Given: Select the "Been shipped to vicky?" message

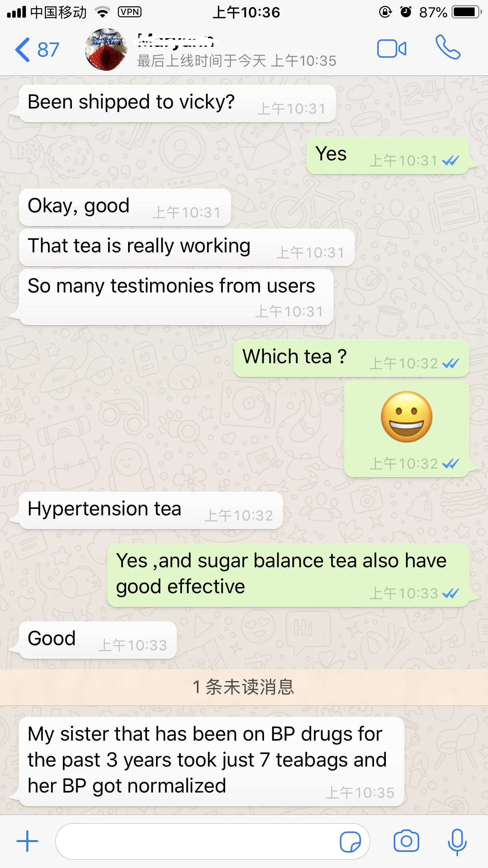Looking at the screenshot, I should point(177,103).
